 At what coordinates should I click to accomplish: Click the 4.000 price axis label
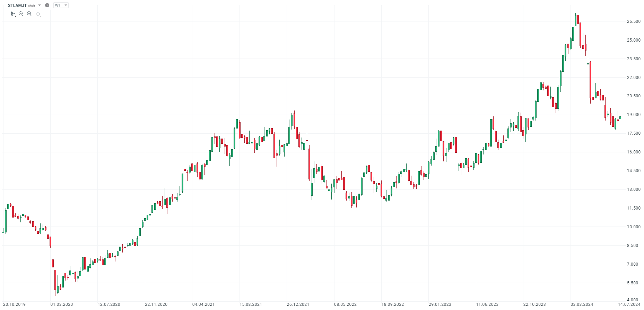coord(633,300)
